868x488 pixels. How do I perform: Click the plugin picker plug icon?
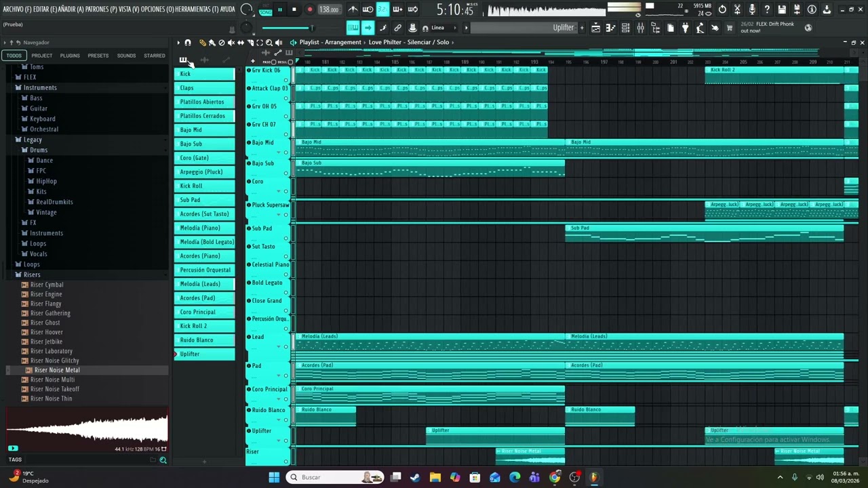[x=685, y=28]
